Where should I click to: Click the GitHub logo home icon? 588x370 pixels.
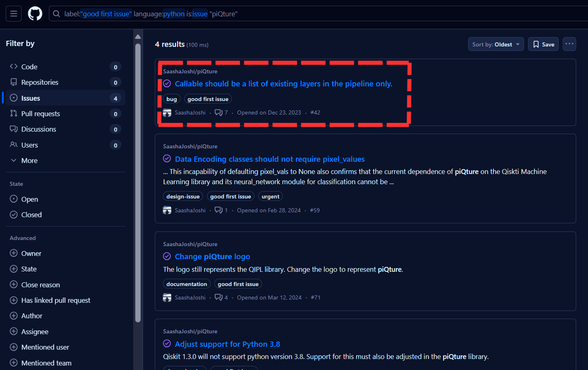point(35,14)
